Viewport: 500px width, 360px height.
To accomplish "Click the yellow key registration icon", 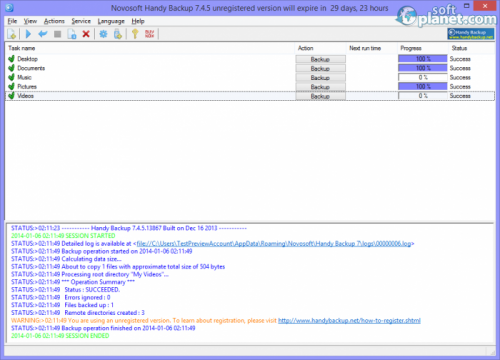I will click(x=135, y=34).
